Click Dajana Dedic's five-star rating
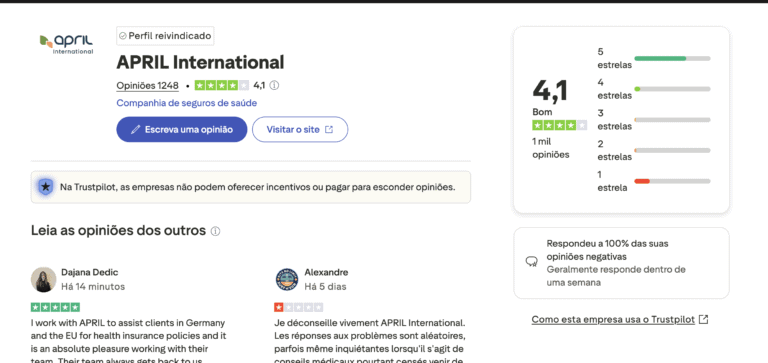Image resolution: width=768 pixels, height=363 pixels. point(55,308)
